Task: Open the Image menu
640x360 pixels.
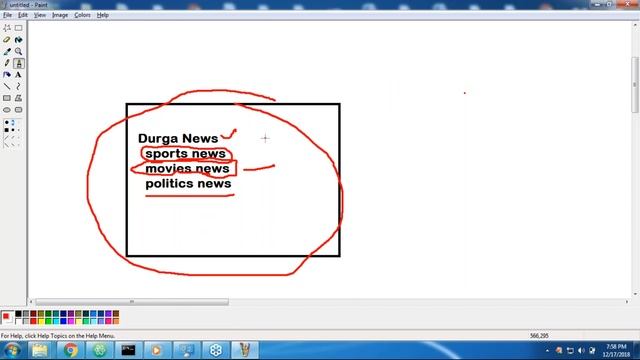Action: (60, 15)
